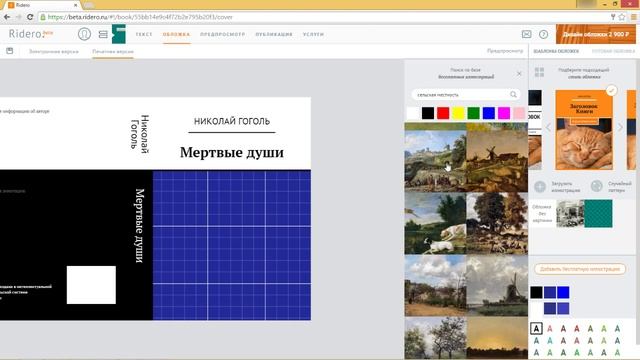The width and height of the screenshot is (640, 360).
Task: Select Электронная версия sub-tab
Action: (x=53, y=51)
